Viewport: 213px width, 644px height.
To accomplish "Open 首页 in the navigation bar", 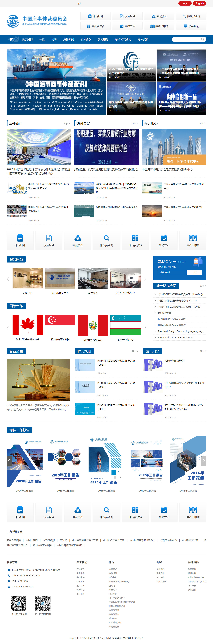I will [x=13, y=39].
